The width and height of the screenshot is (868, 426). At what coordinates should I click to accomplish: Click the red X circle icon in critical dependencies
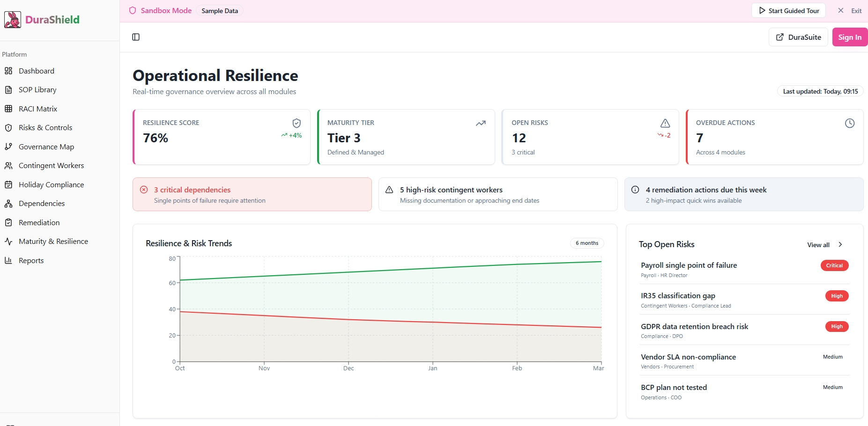(144, 190)
